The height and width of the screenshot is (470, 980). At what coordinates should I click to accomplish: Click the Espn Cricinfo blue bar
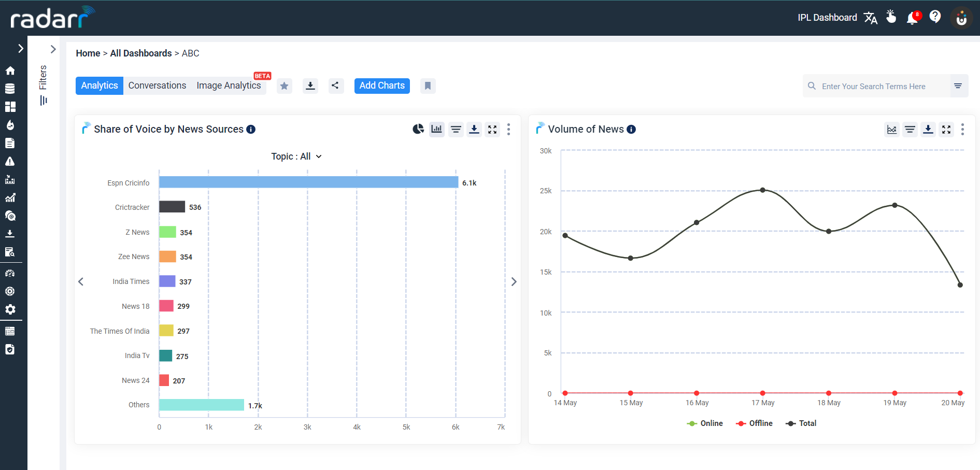[308, 182]
